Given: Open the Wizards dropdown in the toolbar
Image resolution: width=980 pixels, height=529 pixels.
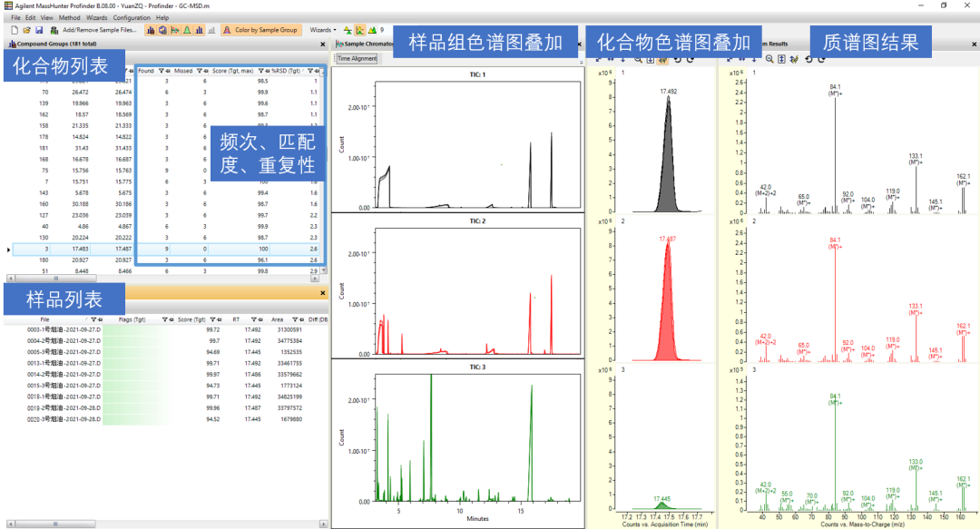Looking at the screenshot, I should 323,30.
